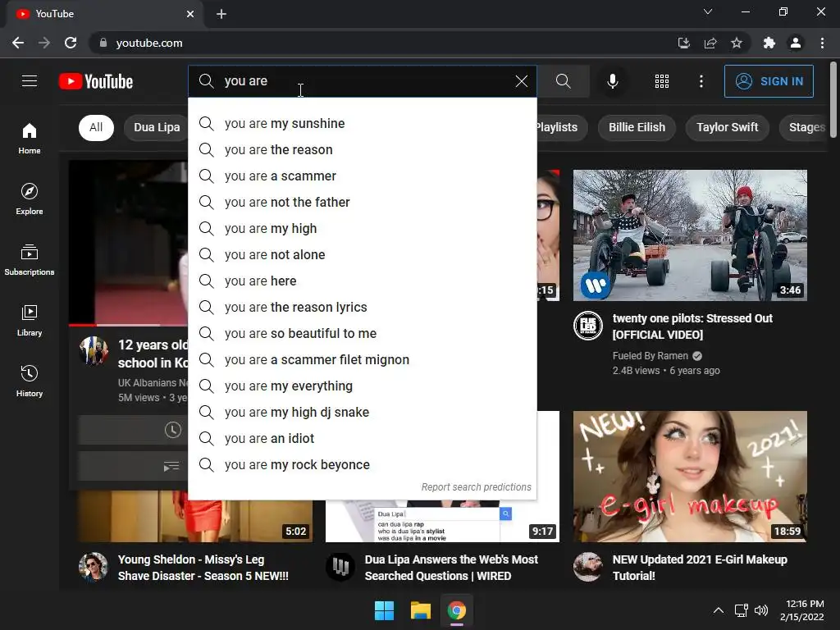Viewport: 840px width, 630px height.
Task: Open the YouTube hamburger guide menu
Action: [30, 81]
